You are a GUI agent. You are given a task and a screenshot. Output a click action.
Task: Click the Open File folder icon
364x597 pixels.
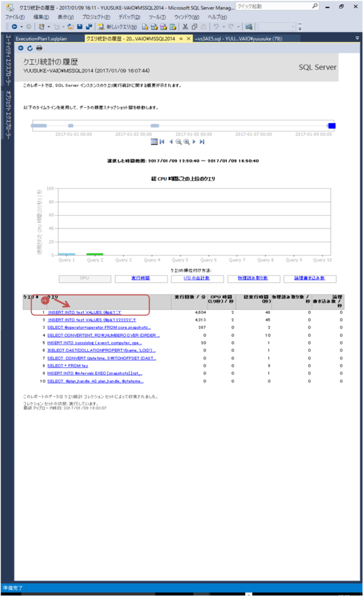70,27
